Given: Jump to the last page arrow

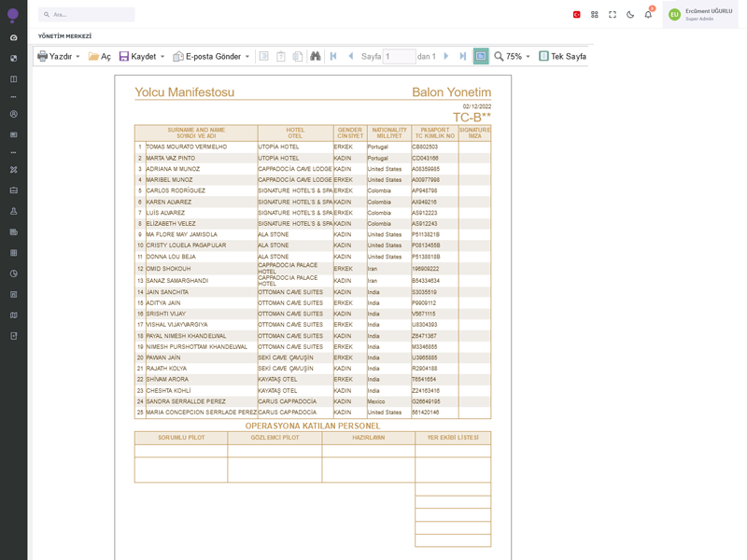Looking at the screenshot, I should 463,56.
